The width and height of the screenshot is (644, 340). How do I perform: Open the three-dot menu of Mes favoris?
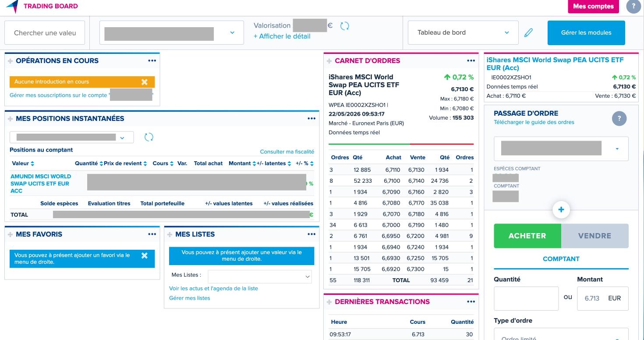152,234
